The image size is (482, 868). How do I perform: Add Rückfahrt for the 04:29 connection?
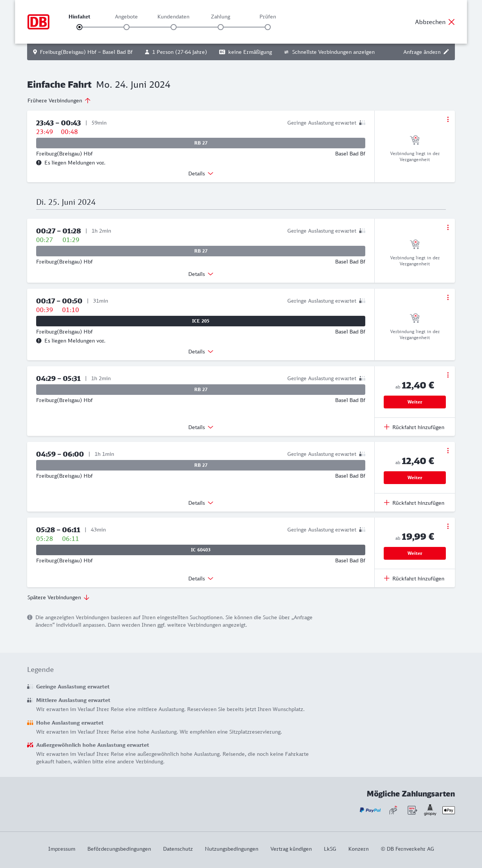coord(414,427)
